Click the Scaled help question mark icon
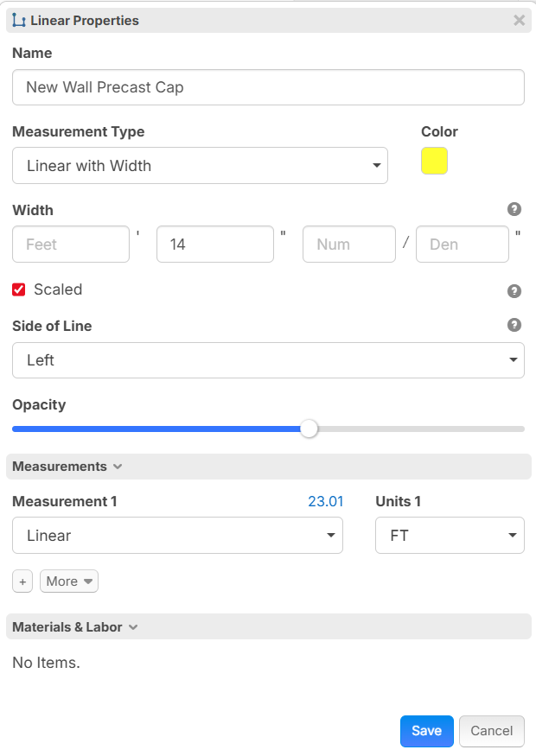The height and width of the screenshot is (756, 536). 514,291
